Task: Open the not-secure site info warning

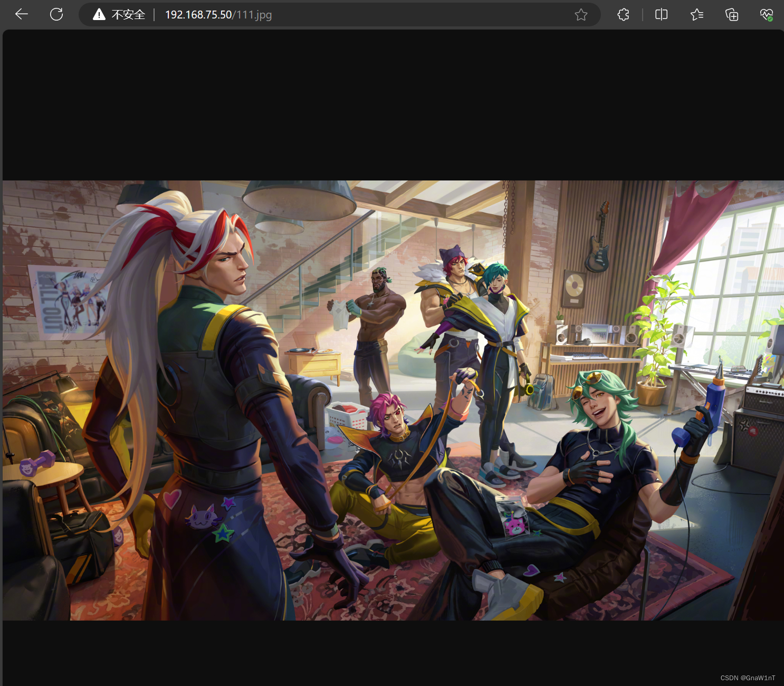Action: point(99,14)
